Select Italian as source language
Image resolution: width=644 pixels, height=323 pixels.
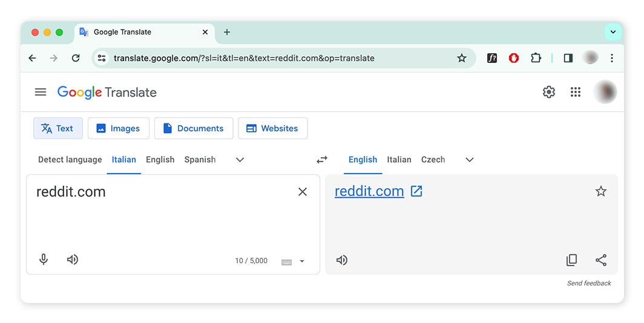coord(123,160)
